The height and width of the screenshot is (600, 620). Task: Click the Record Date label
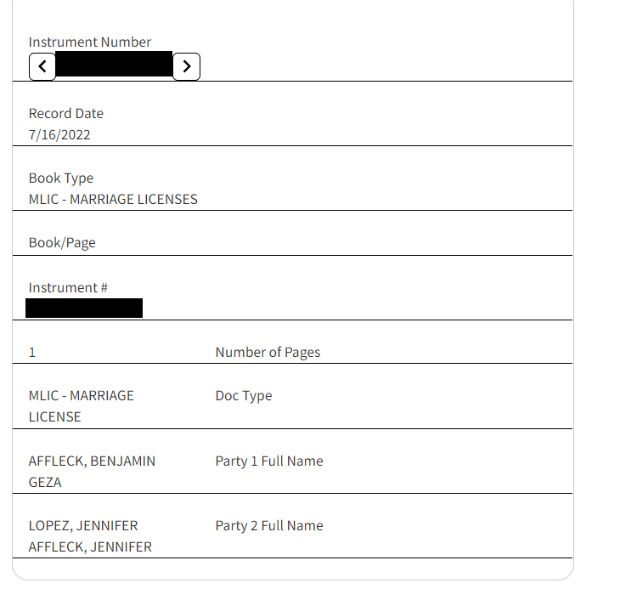coord(66,113)
